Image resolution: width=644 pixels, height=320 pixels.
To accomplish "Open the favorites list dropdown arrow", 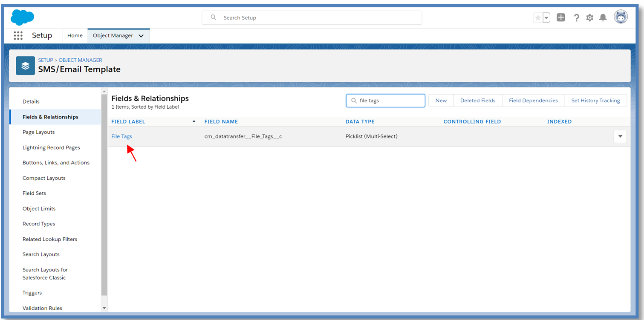I will tap(546, 17).
